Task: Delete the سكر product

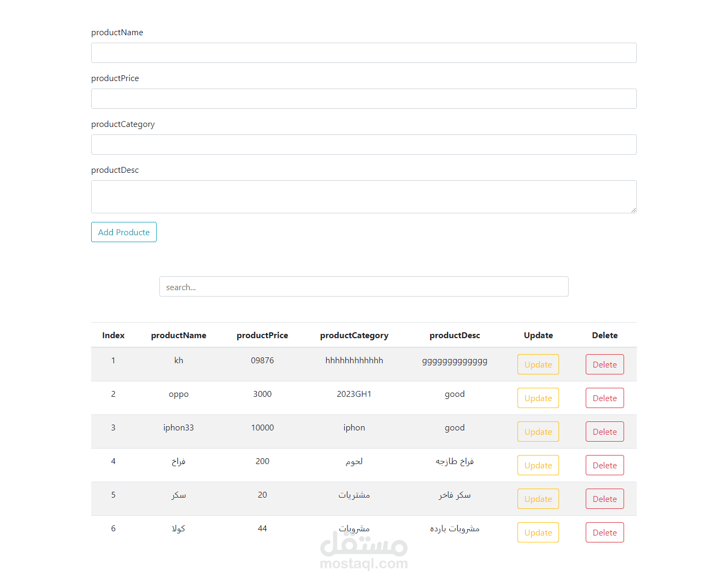Action: [604, 499]
